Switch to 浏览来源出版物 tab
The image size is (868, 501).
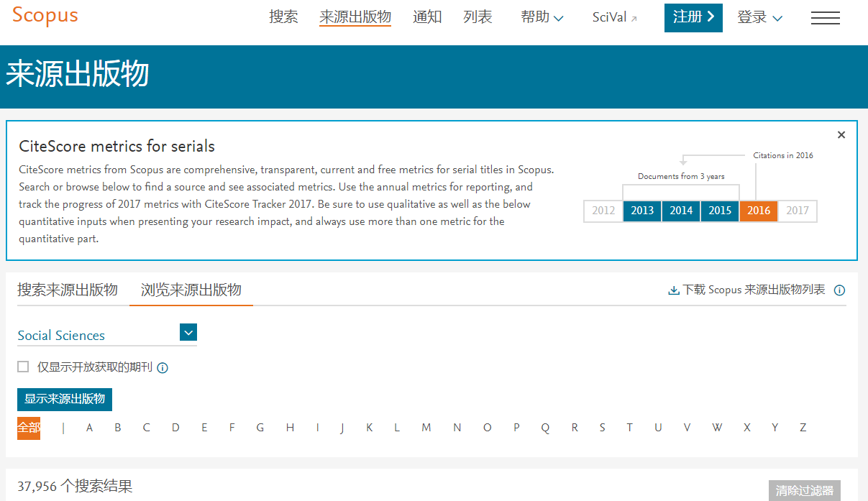[191, 290]
